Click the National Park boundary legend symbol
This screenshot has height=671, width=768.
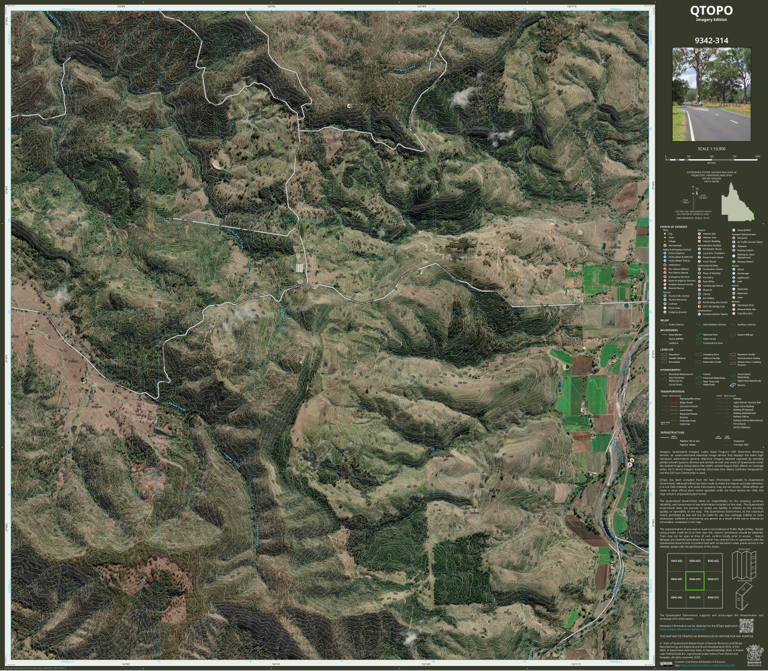(698, 335)
